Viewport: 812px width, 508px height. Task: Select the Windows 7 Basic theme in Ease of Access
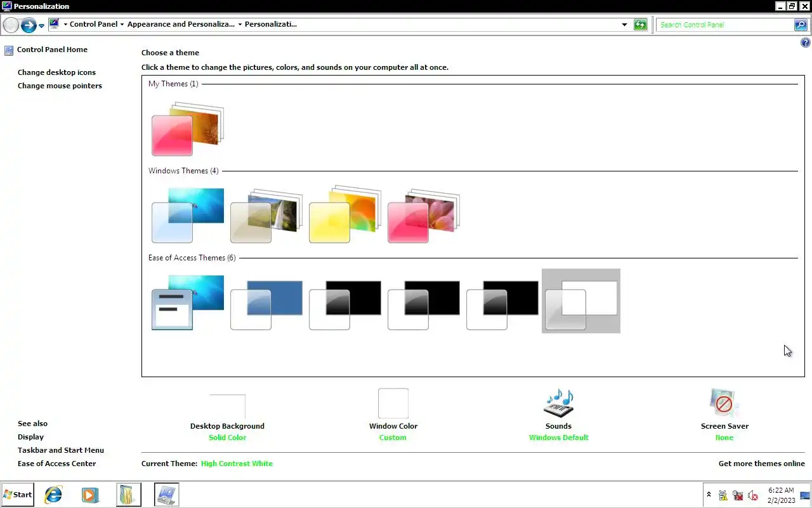(188, 302)
